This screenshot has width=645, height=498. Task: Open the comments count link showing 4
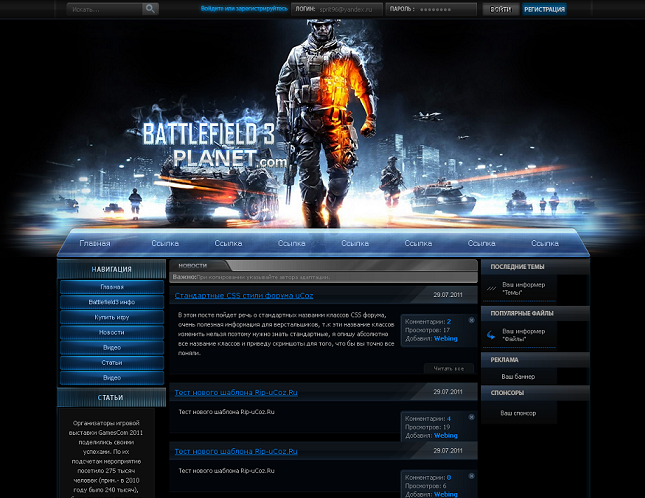pyautogui.click(x=449, y=419)
